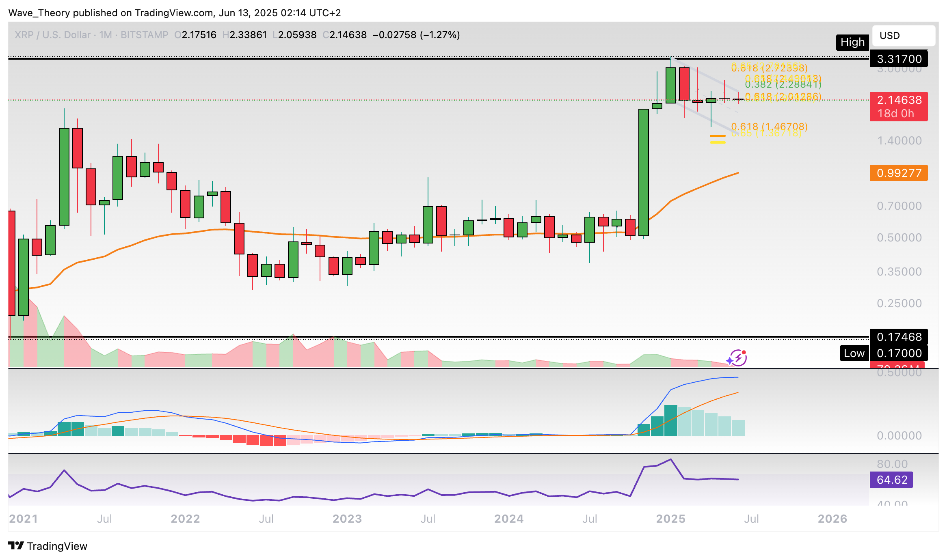Click the black High price tag
Viewport: 947px width, 560px height.
852,42
